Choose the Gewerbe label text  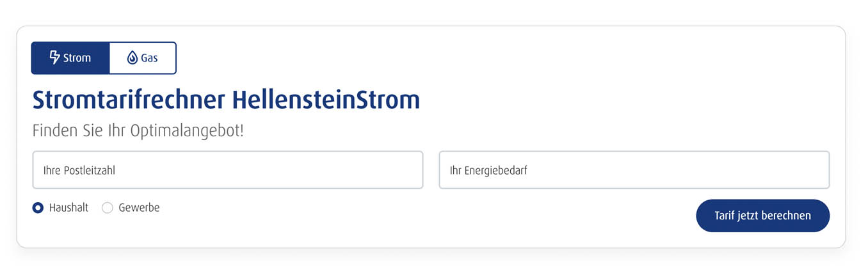pyautogui.click(x=139, y=207)
